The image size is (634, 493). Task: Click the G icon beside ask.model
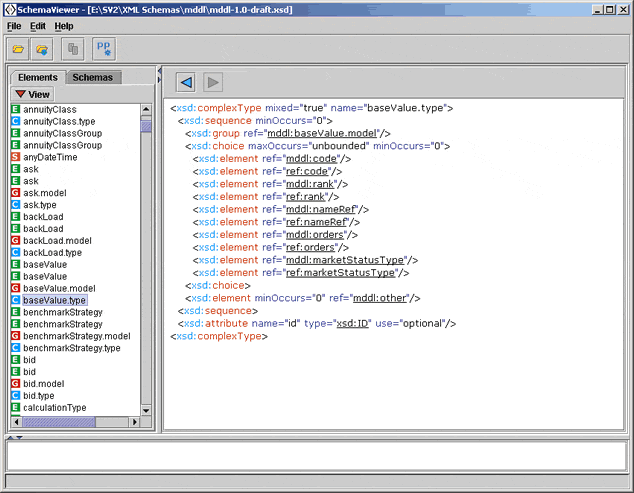pyautogui.click(x=16, y=193)
